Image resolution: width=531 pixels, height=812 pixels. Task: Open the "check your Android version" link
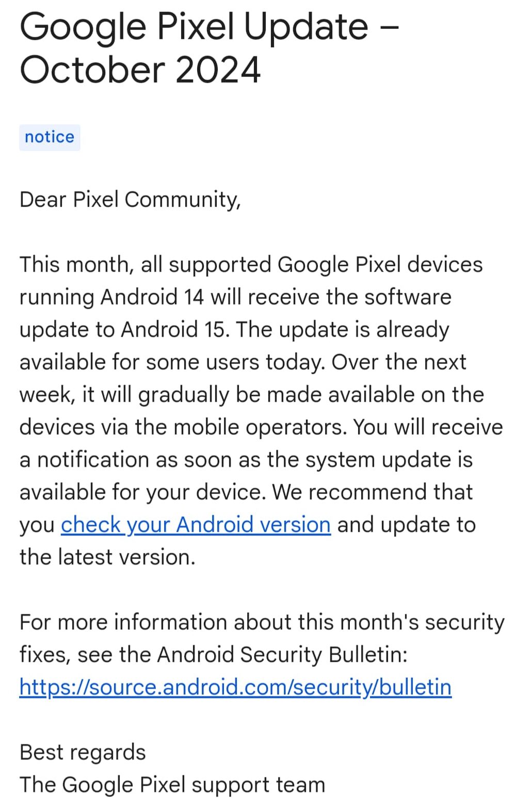pyautogui.click(x=196, y=525)
